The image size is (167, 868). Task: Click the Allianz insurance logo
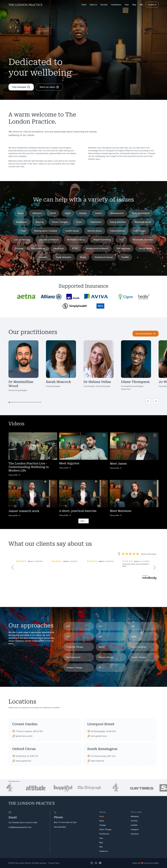click(x=51, y=296)
